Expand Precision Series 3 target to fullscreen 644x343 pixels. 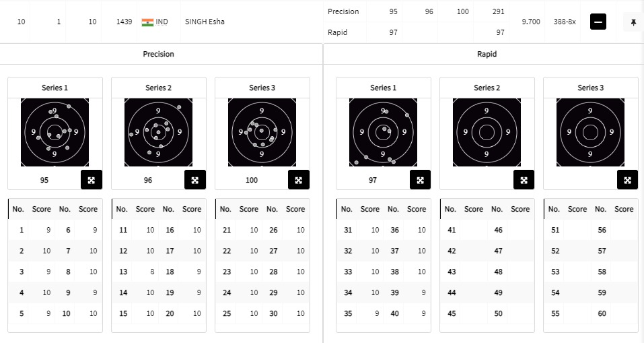pos(299,180)
